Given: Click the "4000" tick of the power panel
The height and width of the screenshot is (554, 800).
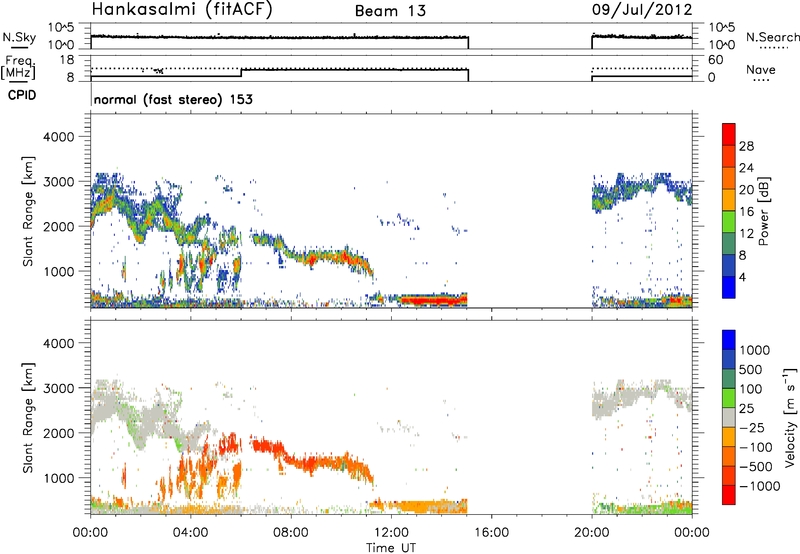Looking at the screenshot, I should [x=58, y=137].
